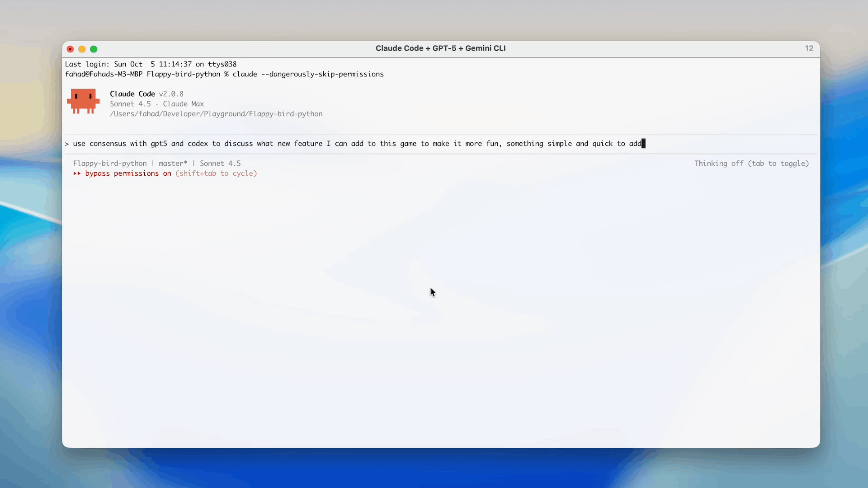Click the project path /Users/fahad/Developer/Playground
The height and width of the screenshot is (488, 868).
(216, 114)
